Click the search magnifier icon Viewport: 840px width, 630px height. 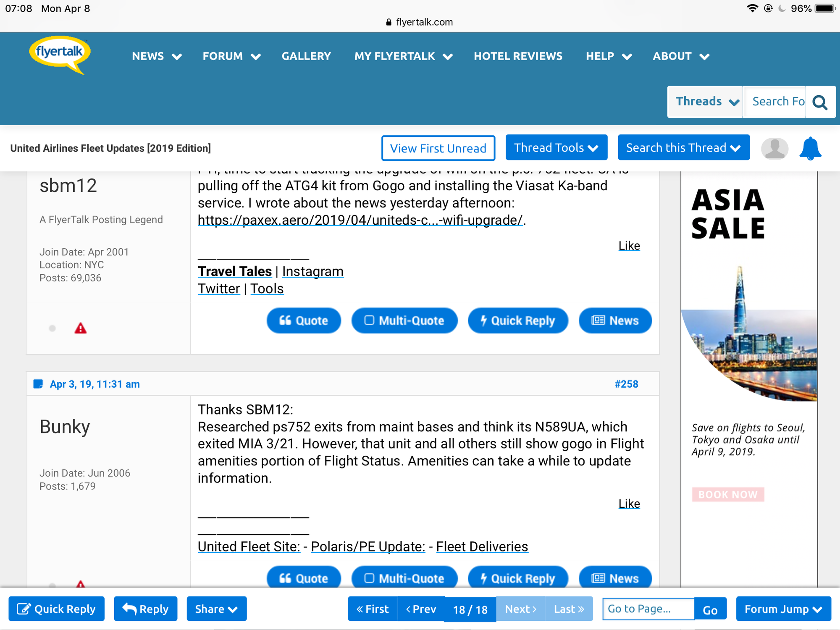[819, 102]
